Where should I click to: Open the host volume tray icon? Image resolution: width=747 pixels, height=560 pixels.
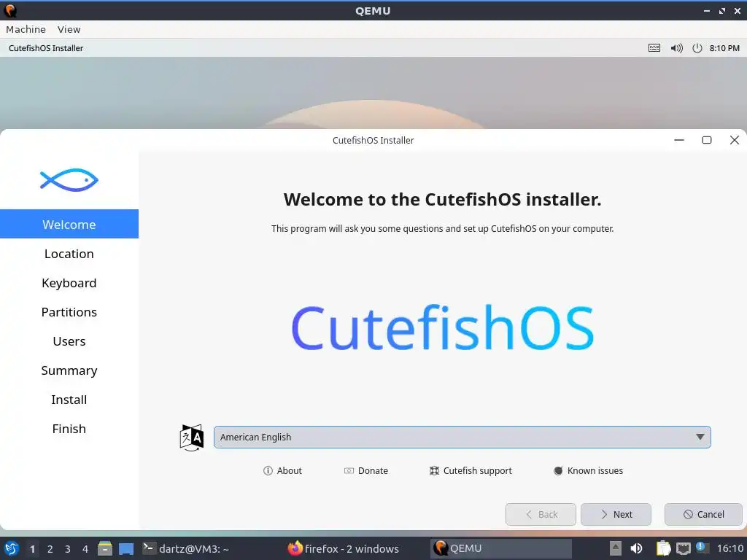(x=636, y=548)
